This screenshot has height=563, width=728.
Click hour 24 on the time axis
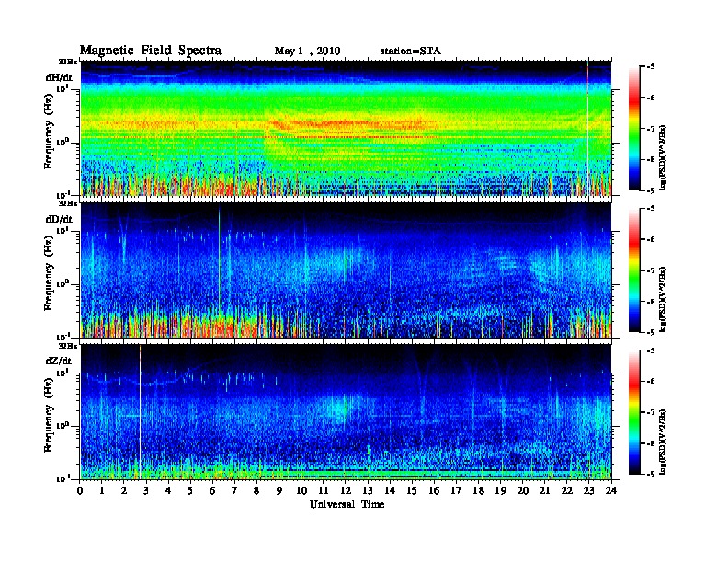(611, 491)
